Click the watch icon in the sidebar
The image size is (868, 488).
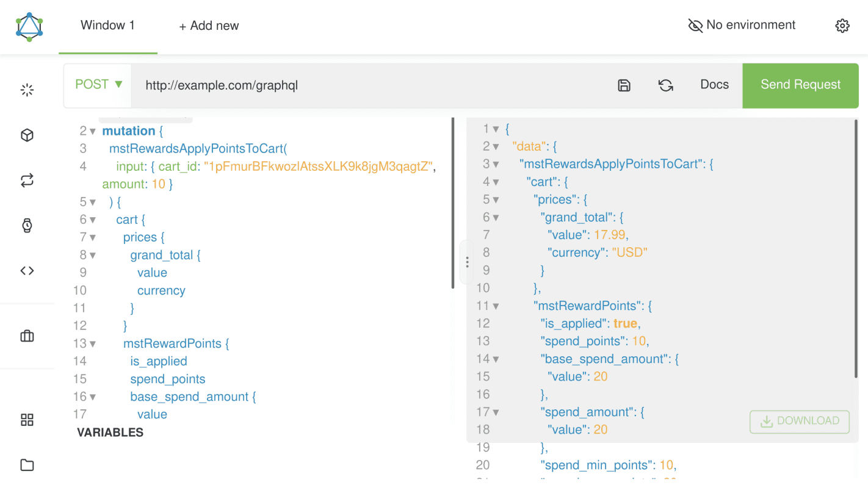click(27, 226)
